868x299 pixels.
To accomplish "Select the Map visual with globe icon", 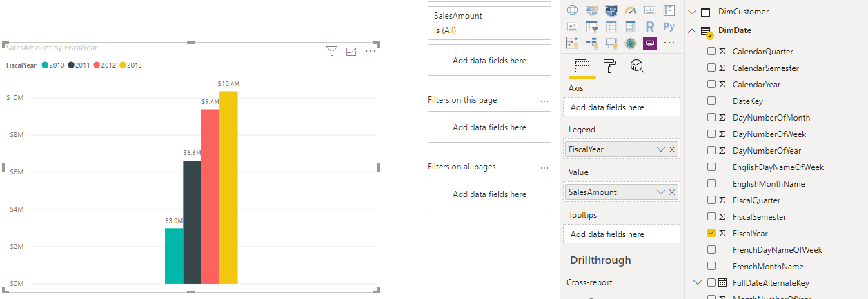I will [572, 10].
